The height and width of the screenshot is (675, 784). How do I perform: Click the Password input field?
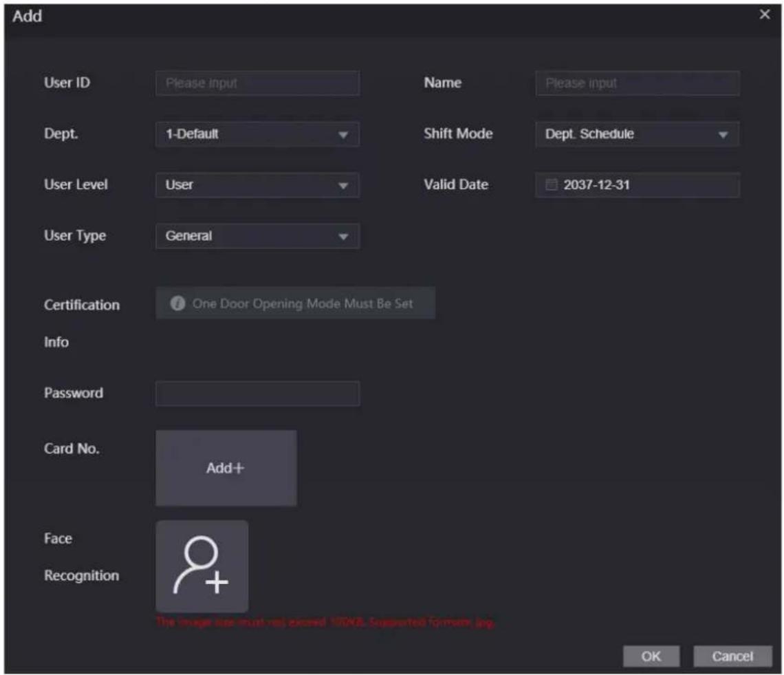point(257,394)
